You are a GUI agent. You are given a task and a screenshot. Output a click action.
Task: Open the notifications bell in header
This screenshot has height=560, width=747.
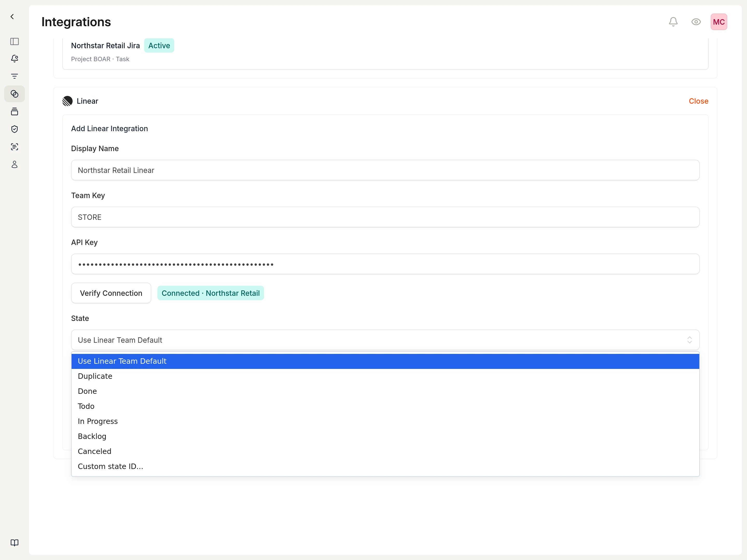point(673,22)
